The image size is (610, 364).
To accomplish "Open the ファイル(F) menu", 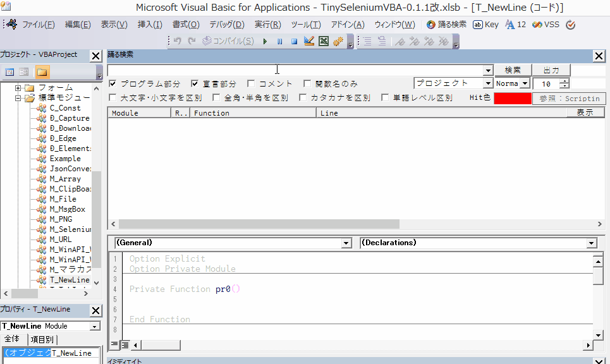I will pyautogui.click(x=39, y=25).
